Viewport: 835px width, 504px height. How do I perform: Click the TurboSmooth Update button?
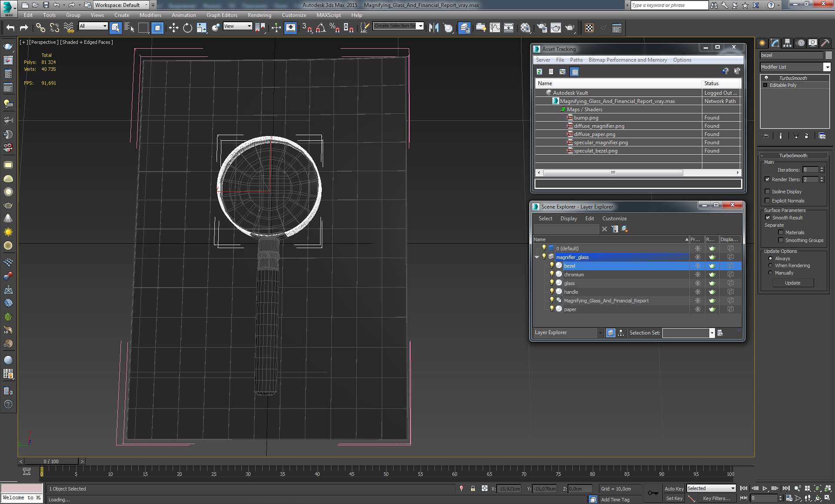[793, 283]
